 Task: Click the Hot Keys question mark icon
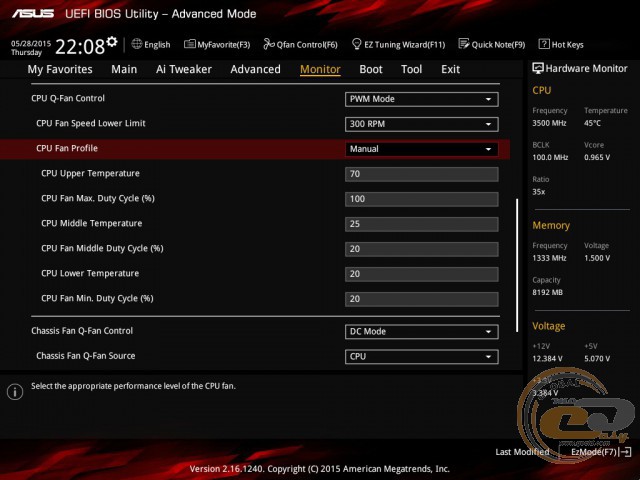pos(544,44)
